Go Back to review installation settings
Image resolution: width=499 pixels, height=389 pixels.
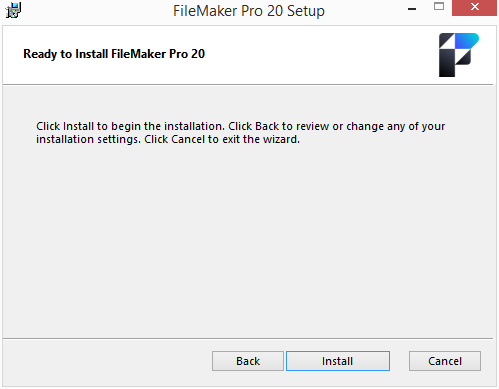click(x=248, y=361)
